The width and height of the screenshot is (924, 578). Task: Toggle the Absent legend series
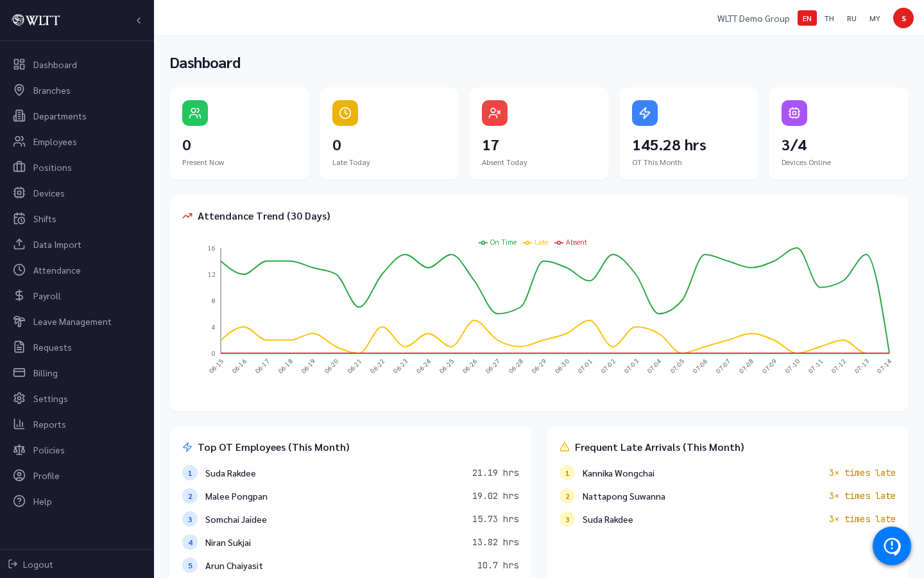click(571, 242)
